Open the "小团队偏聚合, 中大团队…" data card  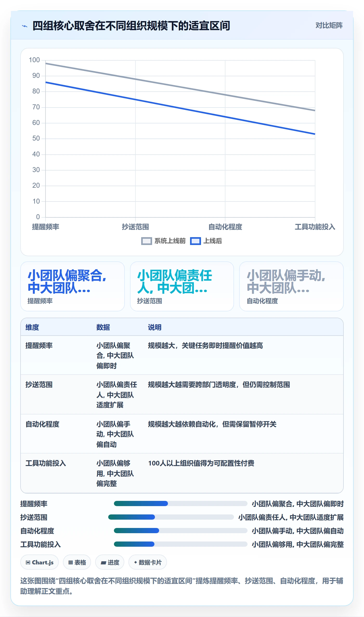[73, 286]
